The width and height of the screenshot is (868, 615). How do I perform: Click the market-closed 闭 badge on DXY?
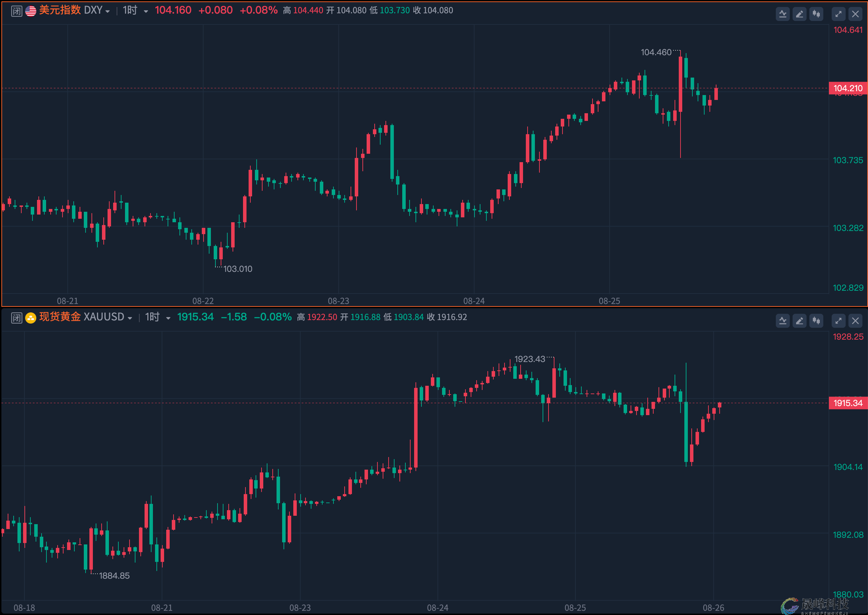[x=17, y=11]
